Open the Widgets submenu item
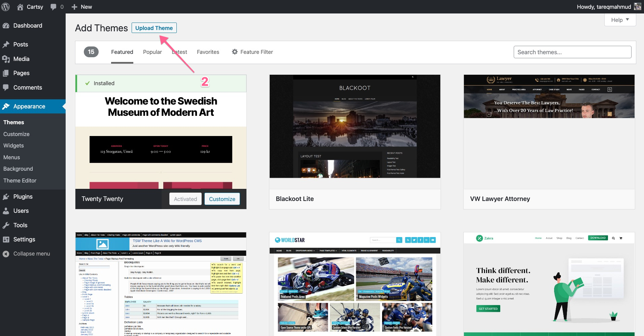The image size is (644, 336). click(x=13, y=145)
